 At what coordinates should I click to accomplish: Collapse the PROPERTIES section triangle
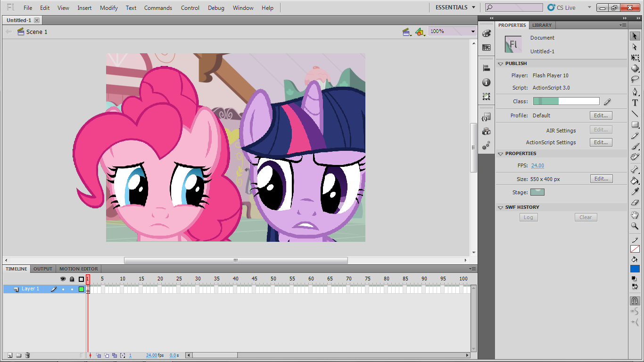coord(500,154)
